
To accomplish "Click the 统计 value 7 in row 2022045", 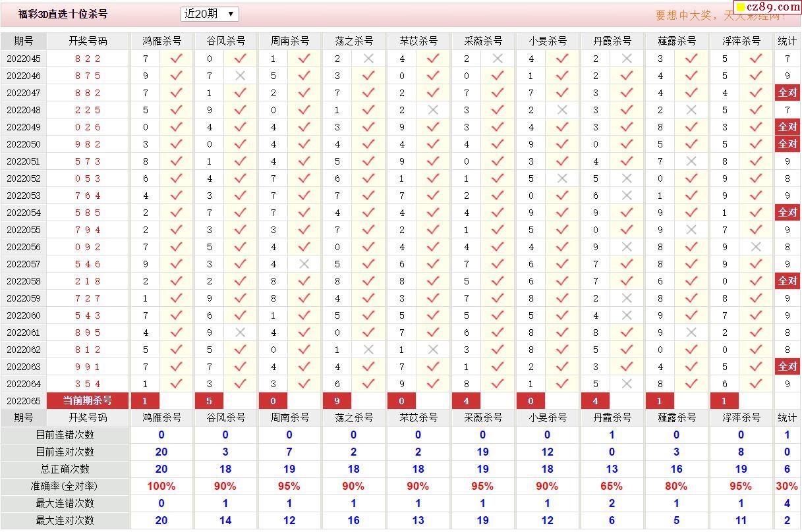I will [x=787, y=59].
